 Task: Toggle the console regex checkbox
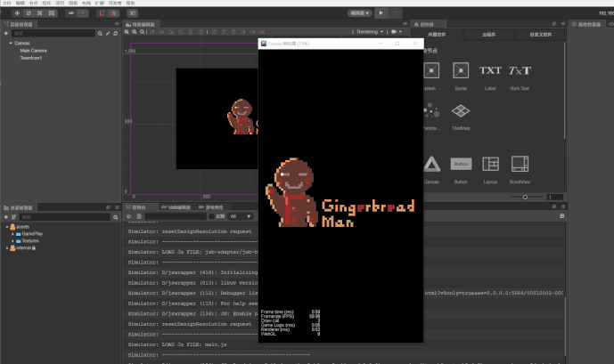point(211,216)
